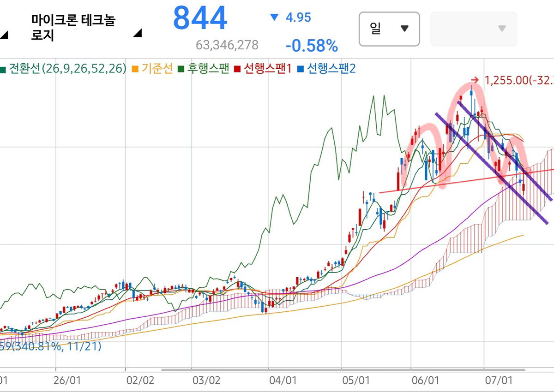Screen dimensions: 554x392
Task: Select 마이크론 테크놀로지 stock name
Action: 73,28
